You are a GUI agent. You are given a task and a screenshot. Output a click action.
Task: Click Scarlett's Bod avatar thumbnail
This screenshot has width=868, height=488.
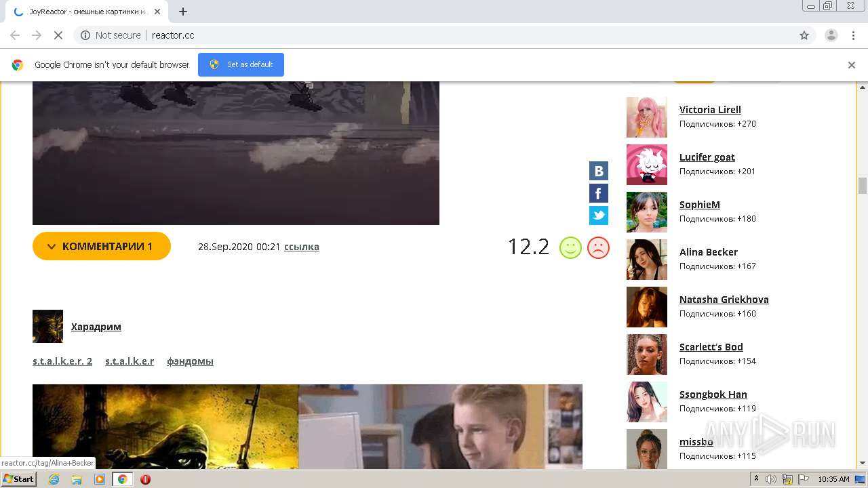click(647, 354)
